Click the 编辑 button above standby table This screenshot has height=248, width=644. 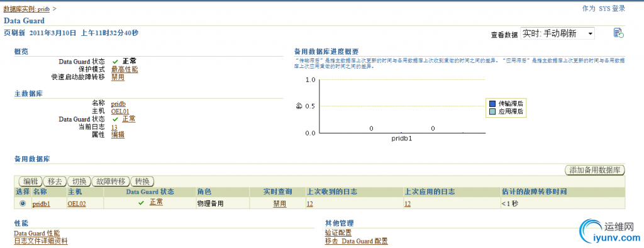31,181
